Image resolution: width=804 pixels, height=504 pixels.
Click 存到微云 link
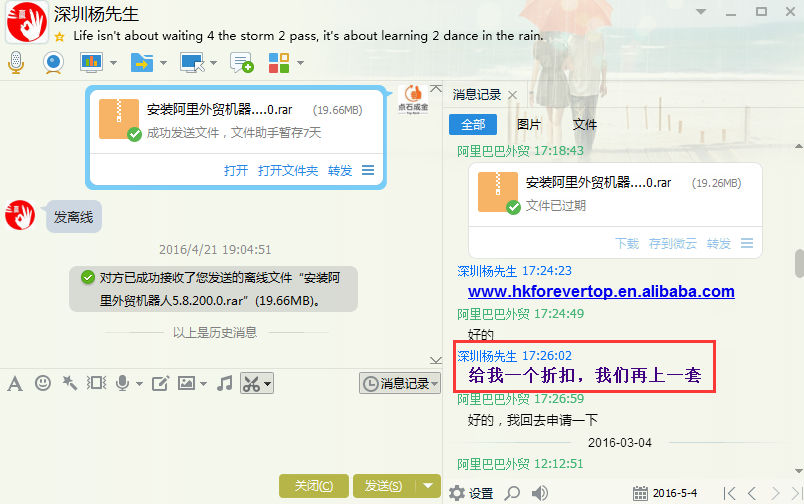[x=673, y=244]
